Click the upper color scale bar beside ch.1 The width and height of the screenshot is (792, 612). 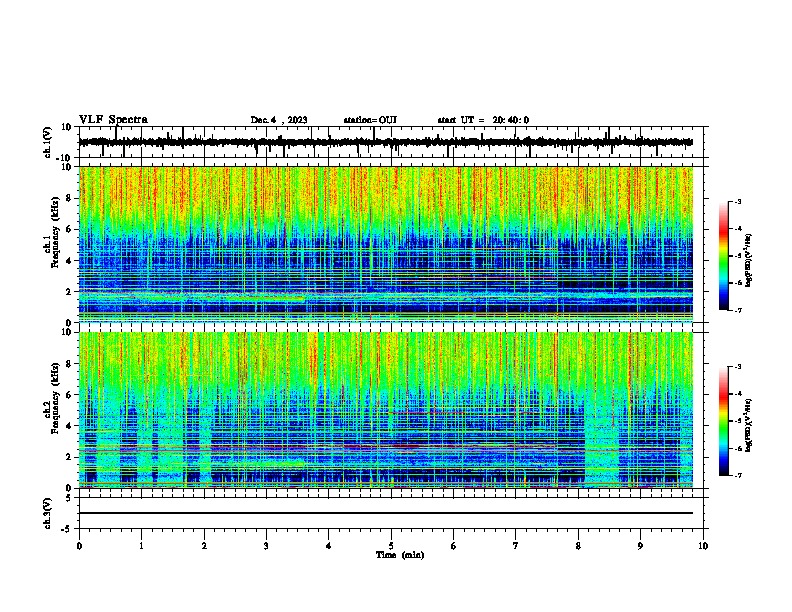(x=724, y=256)
